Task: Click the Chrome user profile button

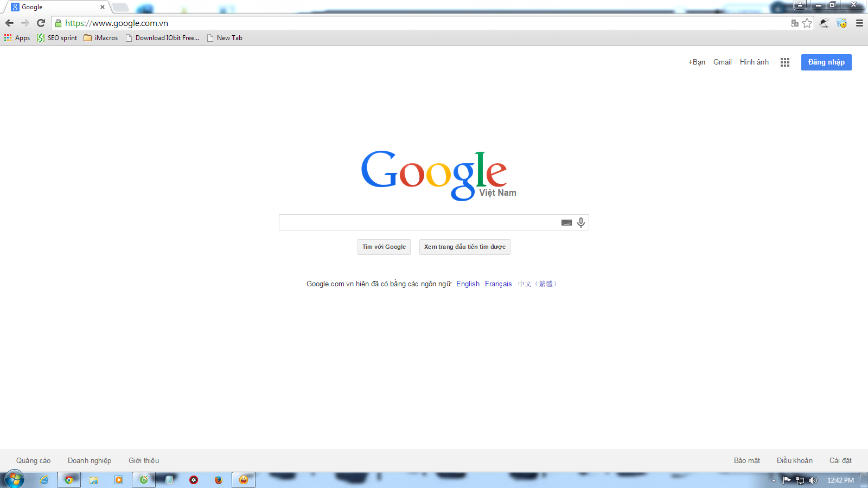Action: (800, 5)
